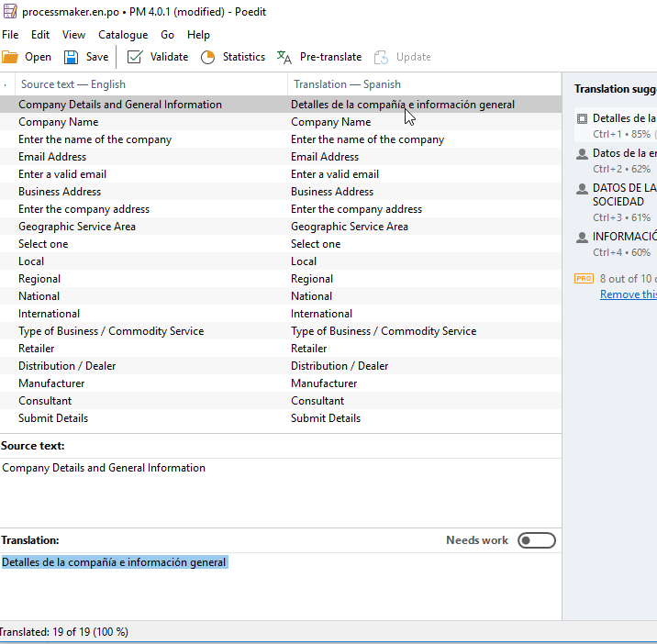
Task: Click the Remove this link in suggestions
Action: [628, 294]
